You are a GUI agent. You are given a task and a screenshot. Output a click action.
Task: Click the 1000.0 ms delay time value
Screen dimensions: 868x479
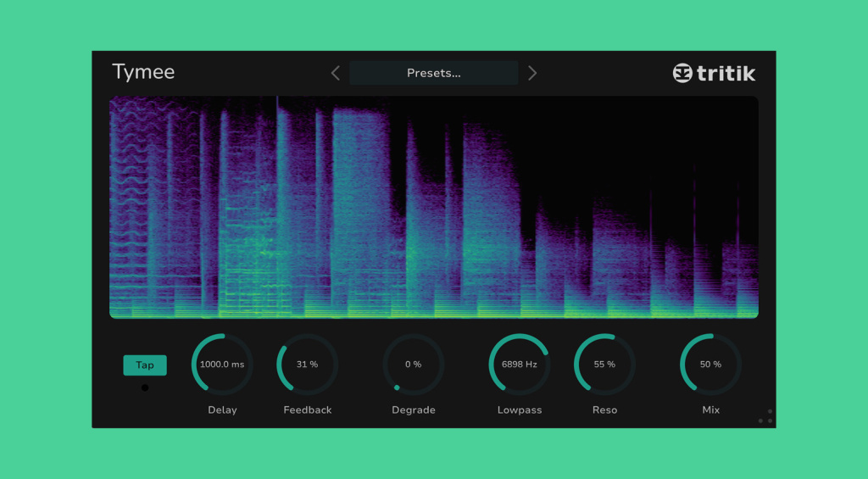[222, 365]
